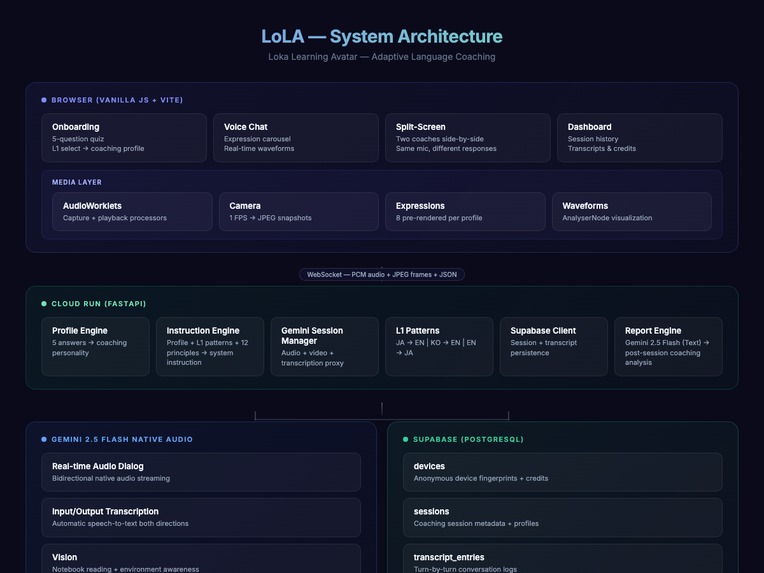This screenshot has height=573, width=764.
Task: Click the '5-question quiz' text
Action: (78, 139)
